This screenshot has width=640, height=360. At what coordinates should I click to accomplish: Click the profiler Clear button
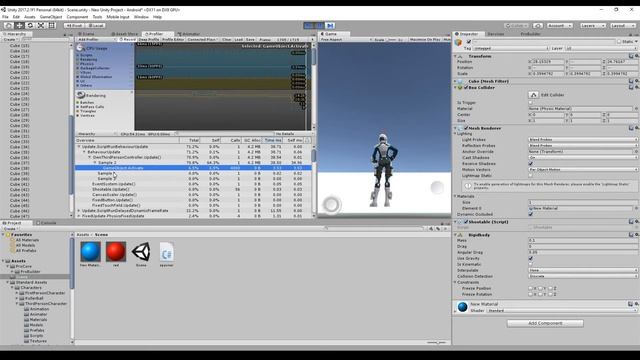point(227,40)
